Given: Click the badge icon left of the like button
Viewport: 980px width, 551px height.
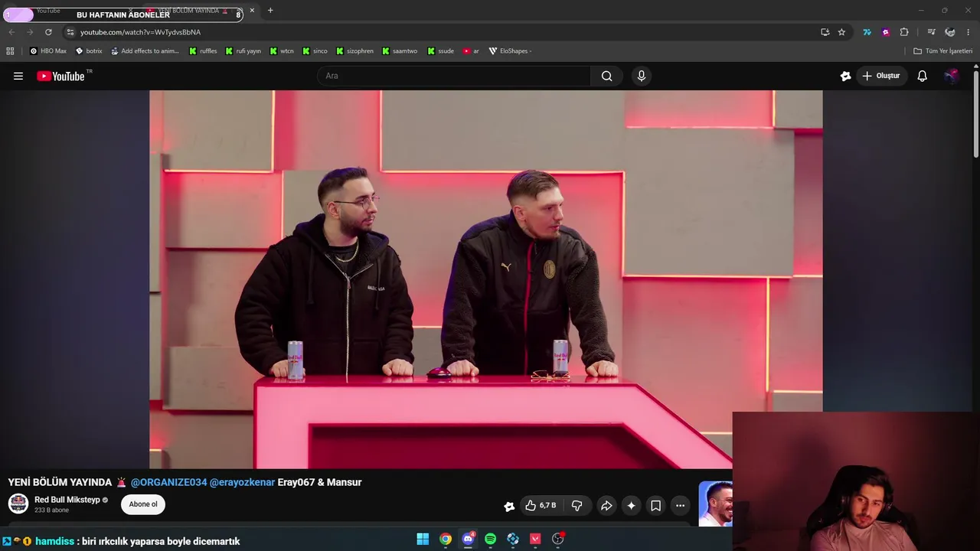Looking at the screenshot, I should point(509,506).
